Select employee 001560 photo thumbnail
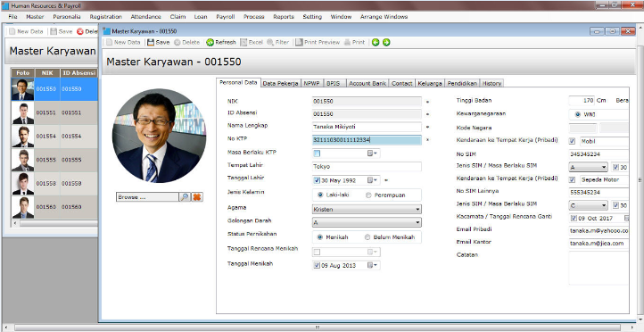 (23, 207)
